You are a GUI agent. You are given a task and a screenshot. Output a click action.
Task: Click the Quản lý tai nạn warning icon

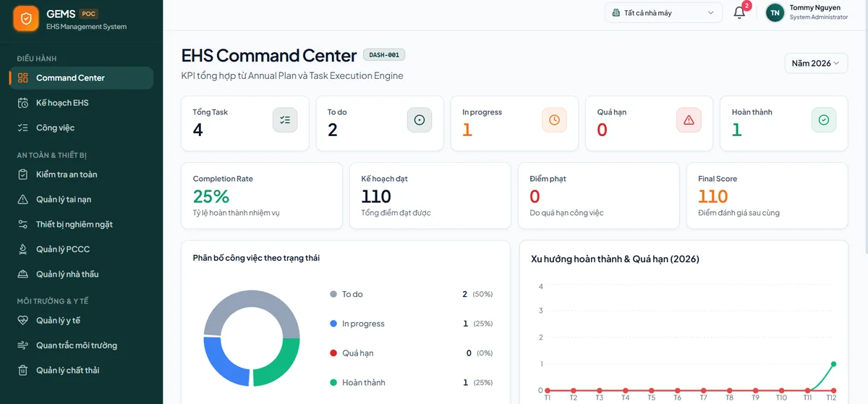(23, 199)
